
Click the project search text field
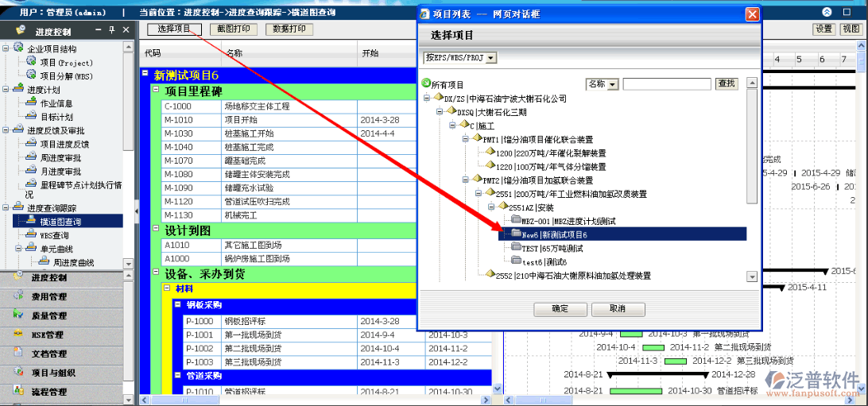coord(666,84)
